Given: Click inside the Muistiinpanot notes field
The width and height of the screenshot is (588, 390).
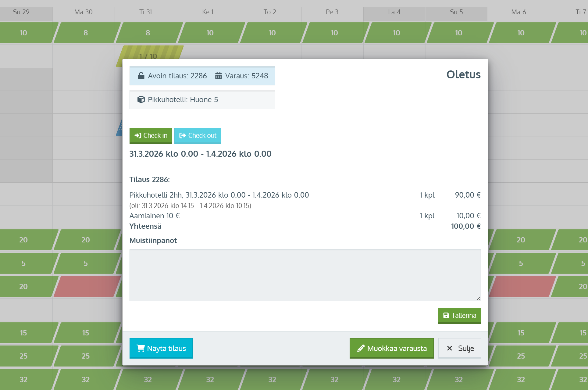Looking at the screenshot, I should 305,275.
